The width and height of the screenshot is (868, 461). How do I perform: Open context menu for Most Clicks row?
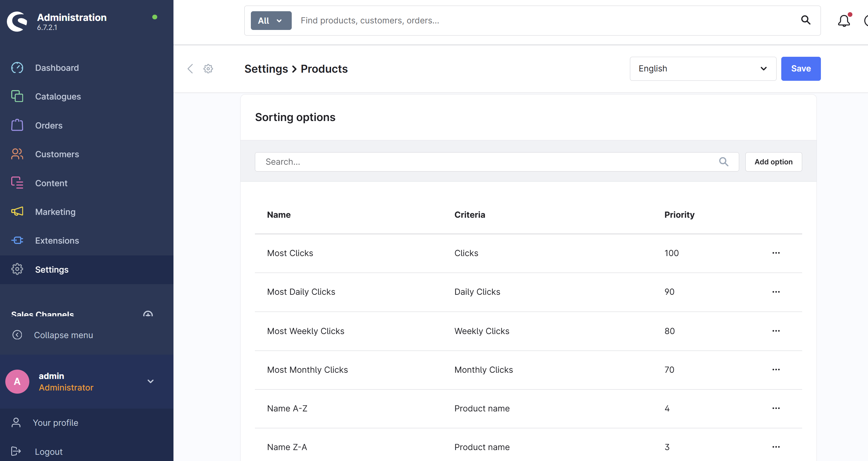pyautogui.click(x=776, y=253)
